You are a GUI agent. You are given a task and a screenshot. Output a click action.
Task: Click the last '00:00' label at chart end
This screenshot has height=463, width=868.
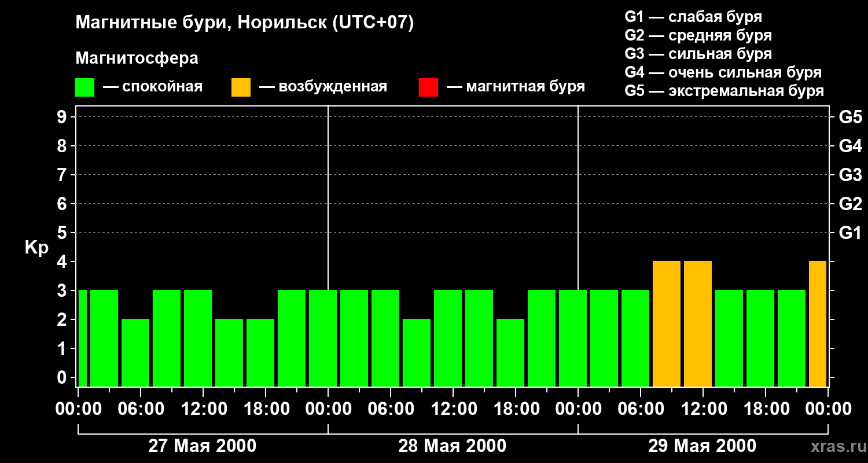tap(828, 409)
